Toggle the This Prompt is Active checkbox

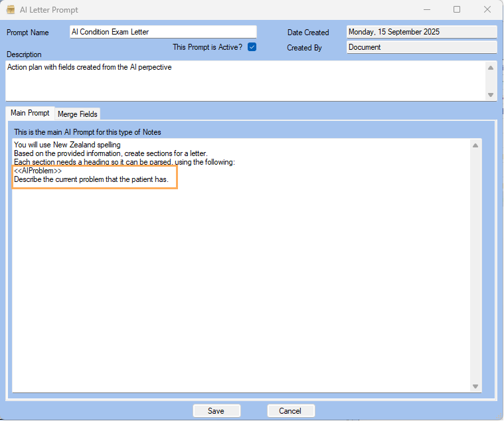click(x=252, y=47)
